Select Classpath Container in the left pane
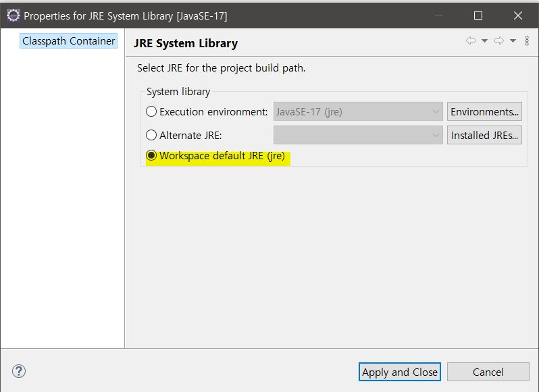The width and height of the screenshot is (539, 392). 68,41
